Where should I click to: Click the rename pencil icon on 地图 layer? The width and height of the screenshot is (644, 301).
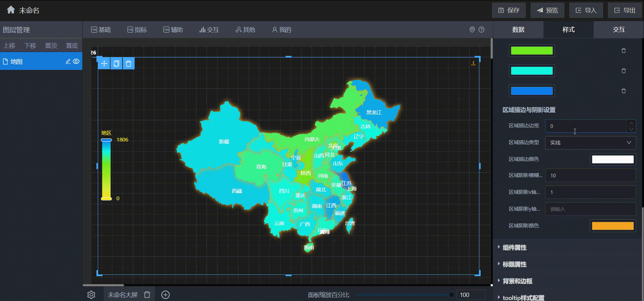[x=68, y=61]
